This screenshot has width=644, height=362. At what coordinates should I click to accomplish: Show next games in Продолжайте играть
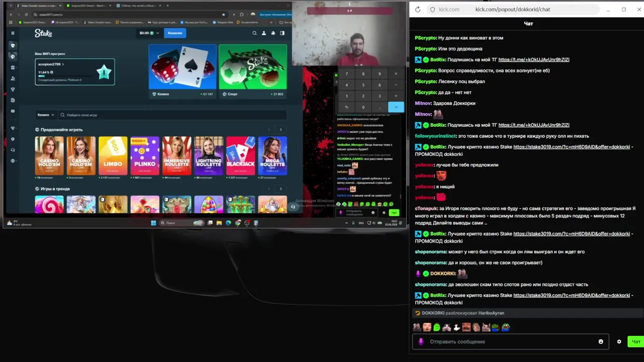pyautogui.click(x=281, y=130)
